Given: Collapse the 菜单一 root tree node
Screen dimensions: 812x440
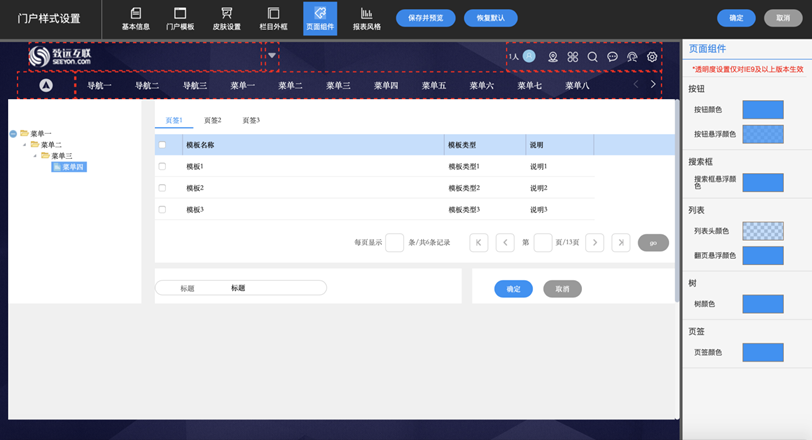Looking at the screenshot, I should [x=13, y=134].
